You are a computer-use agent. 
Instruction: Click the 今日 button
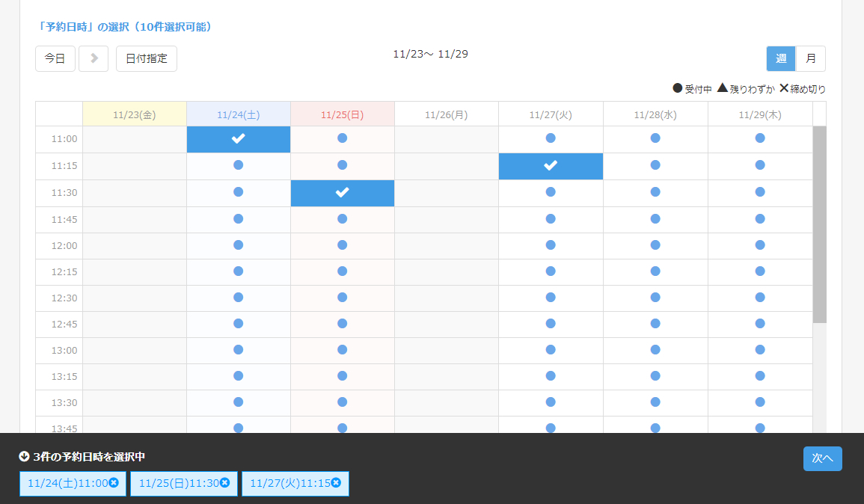click(x=55, y=58)
